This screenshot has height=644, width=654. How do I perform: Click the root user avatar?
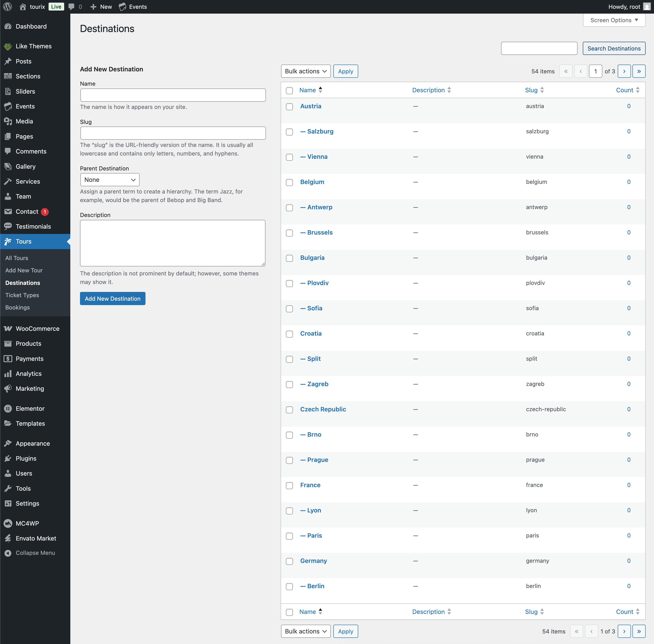coord(647,7)
